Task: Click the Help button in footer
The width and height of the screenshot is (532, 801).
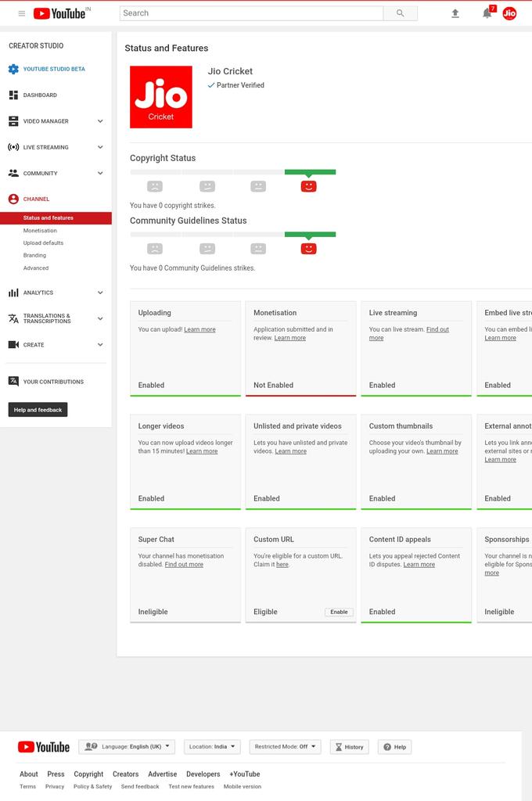Action: pos(394,747)
